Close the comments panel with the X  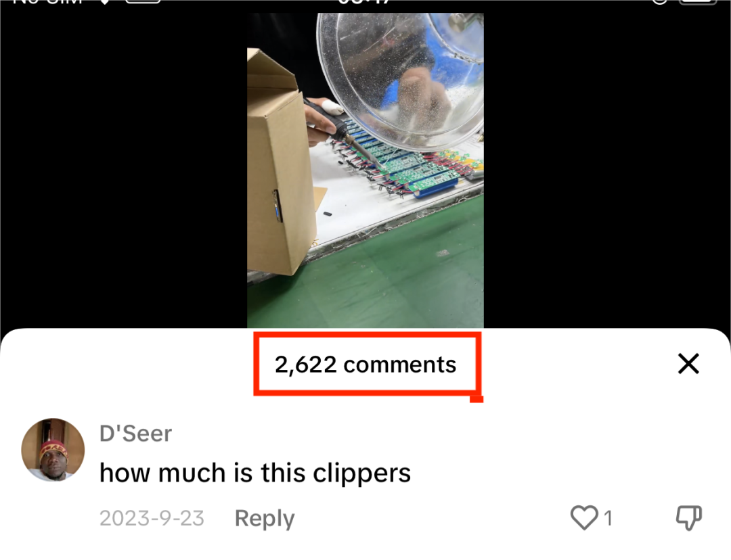click(688, 363)
